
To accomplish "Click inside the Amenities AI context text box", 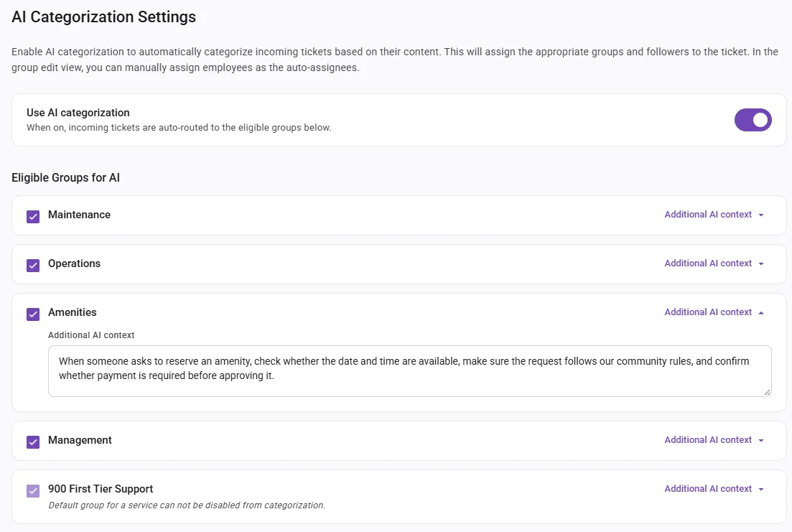I will pyautogui.click(x=409, y=371).
